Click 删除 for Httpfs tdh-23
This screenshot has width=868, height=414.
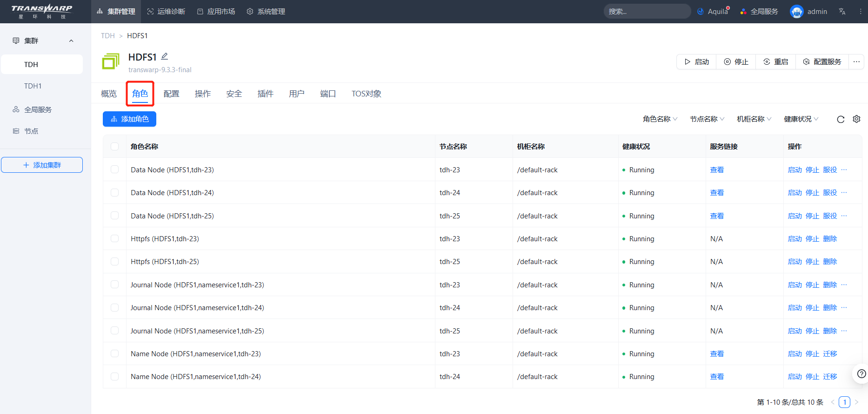830,238
